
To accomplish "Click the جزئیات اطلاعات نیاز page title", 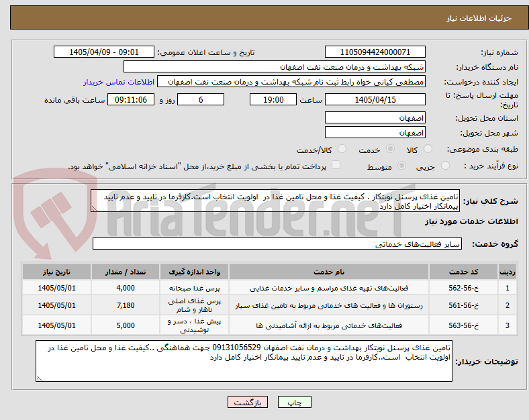I will click(x=479, y=18).
